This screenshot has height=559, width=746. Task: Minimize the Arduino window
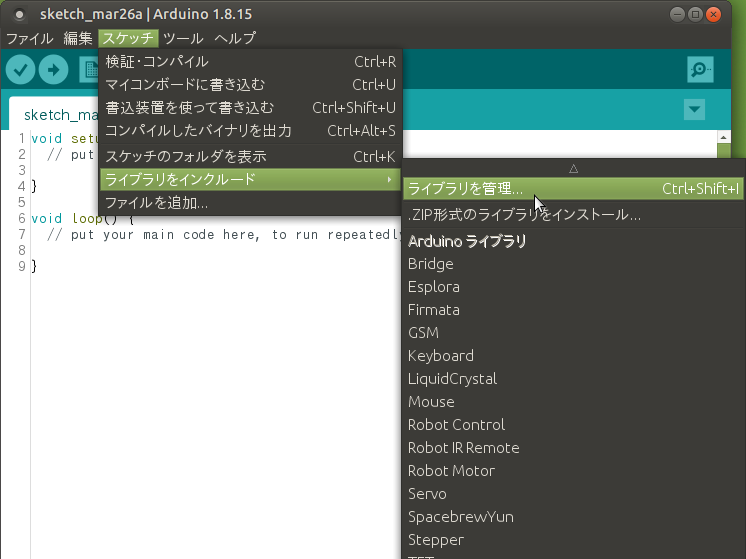click(x=677, y=14)
